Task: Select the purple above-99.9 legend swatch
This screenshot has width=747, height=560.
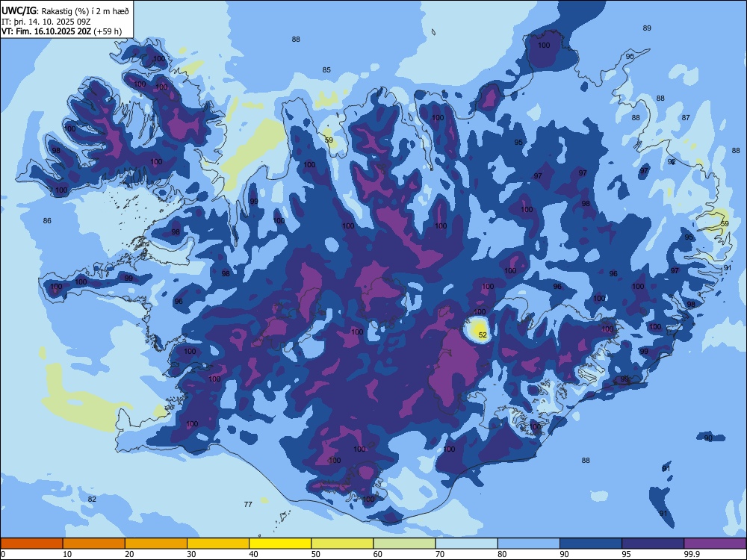Action: click(x=715, y=544)
